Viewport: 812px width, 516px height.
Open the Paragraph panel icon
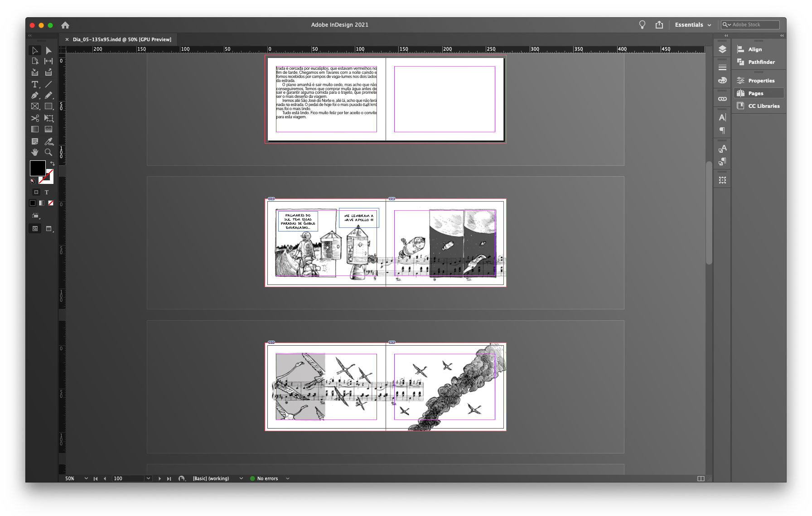coord(722,130)
